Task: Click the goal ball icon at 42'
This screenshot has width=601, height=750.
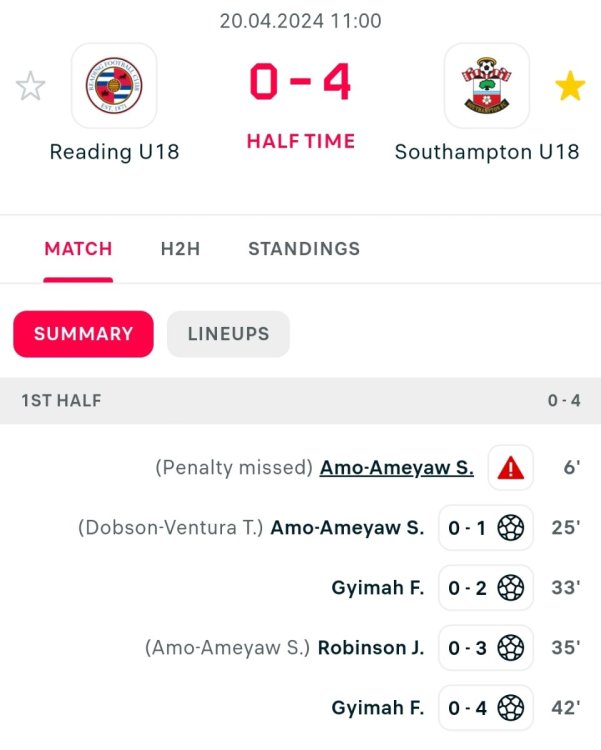Action: (x=510, y=708)
